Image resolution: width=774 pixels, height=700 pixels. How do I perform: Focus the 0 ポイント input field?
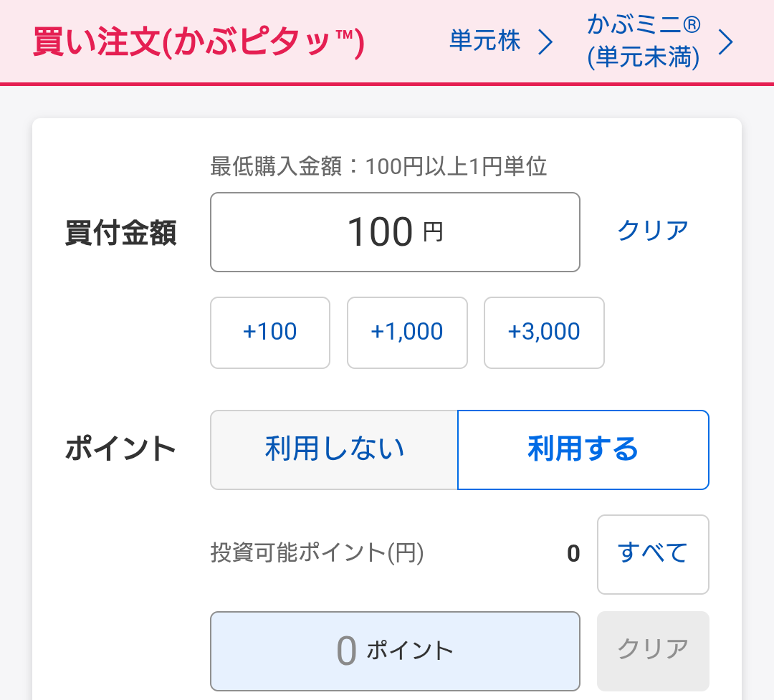point(395,651)
